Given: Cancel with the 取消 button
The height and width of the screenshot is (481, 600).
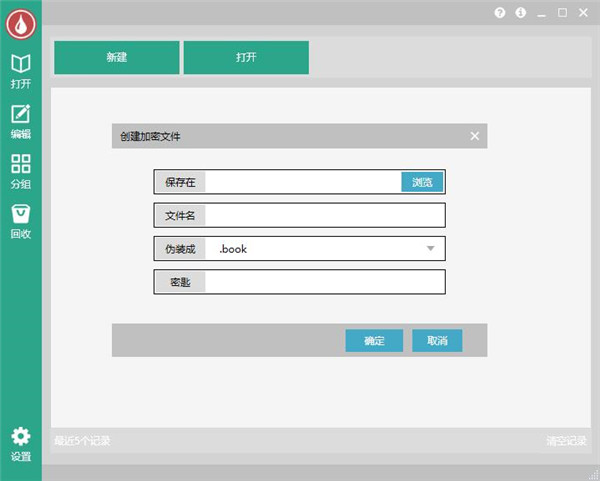Looking at the screenshot, I should (x=437, y=340).
